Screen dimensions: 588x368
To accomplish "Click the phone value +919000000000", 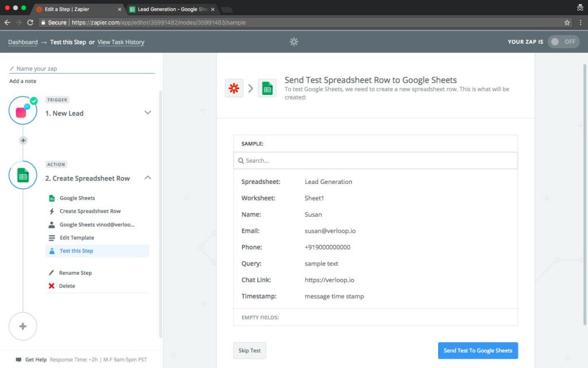I will tap(327, 247).
